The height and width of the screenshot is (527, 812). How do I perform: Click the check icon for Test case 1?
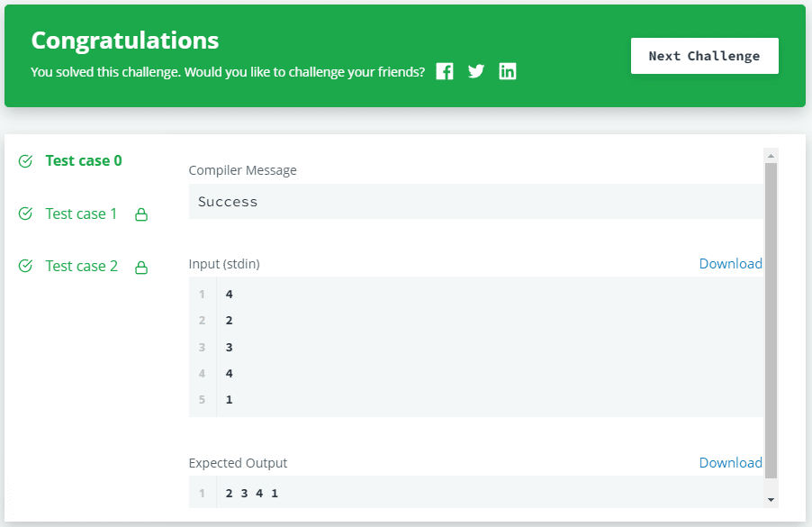26,214
